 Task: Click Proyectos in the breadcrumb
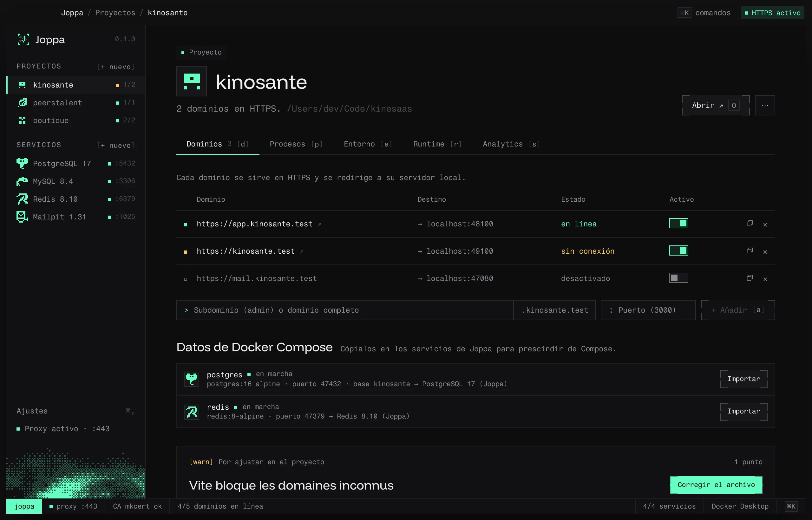point(115,13)
